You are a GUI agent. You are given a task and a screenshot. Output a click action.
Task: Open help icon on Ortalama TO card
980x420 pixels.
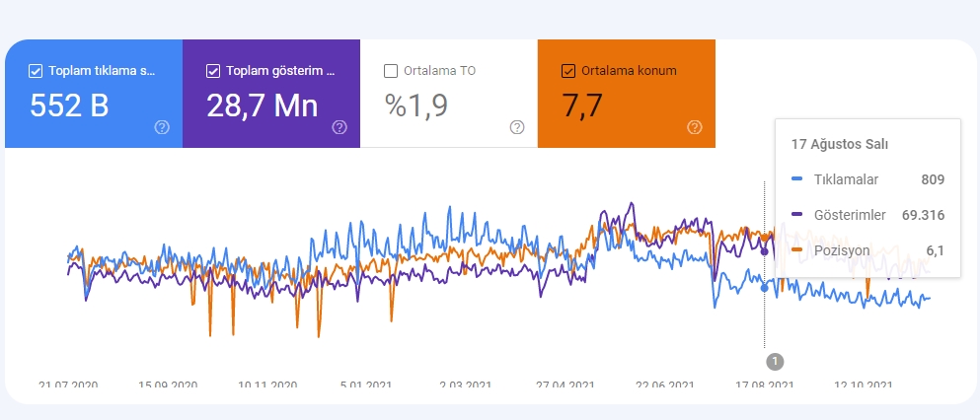point(517,127)
